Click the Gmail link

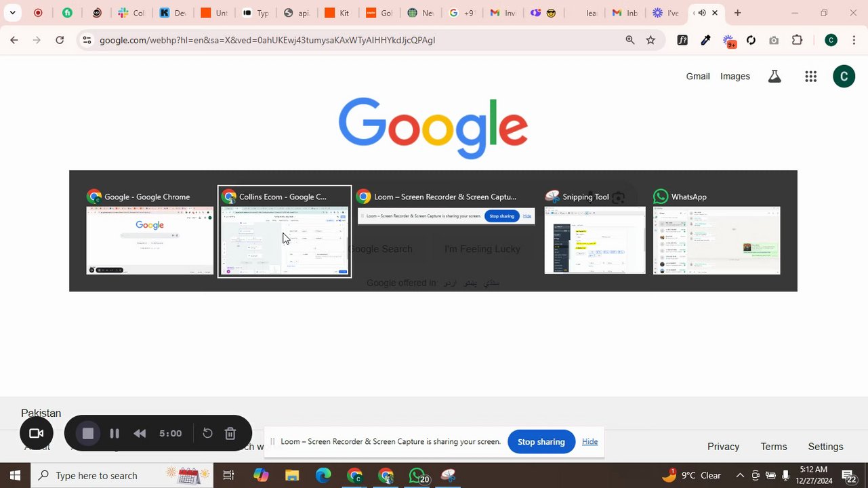click(698, 77)
